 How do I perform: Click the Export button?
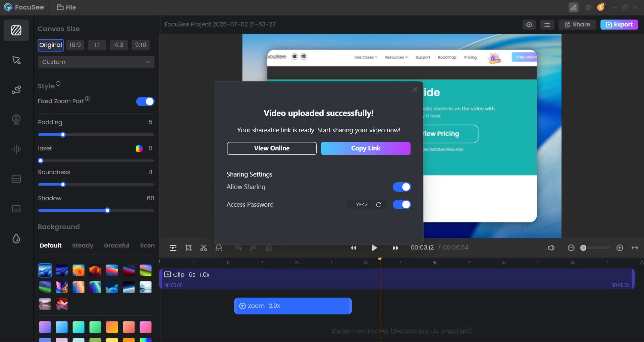tap(619, 25)
